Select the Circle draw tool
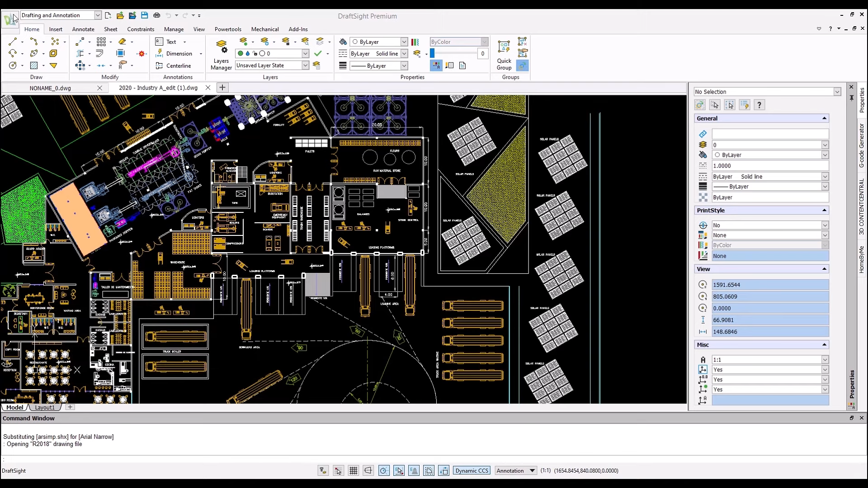Viewport: 868px width, 488px height. tap(13, 66)
